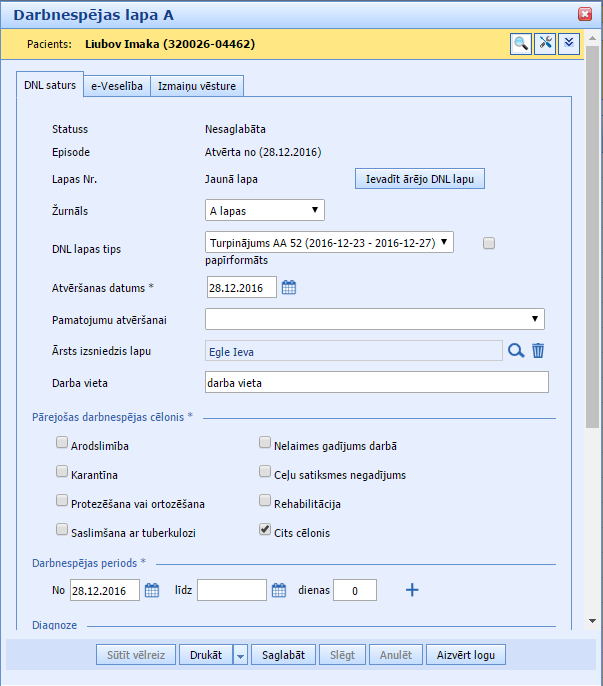
Task: Click Ievadīt ārējo DNL lapu button
Action: (420, 179)
